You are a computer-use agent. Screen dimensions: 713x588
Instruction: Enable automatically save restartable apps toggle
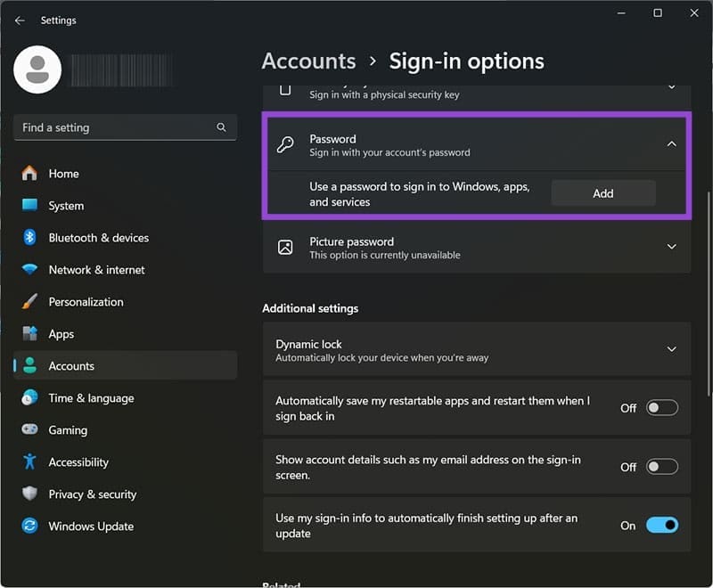point(661,408)
